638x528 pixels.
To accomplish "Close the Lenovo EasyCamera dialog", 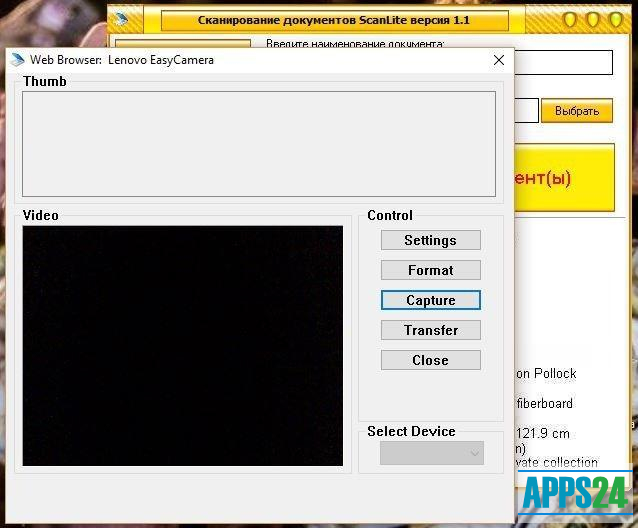I will [x=499, y=60].
